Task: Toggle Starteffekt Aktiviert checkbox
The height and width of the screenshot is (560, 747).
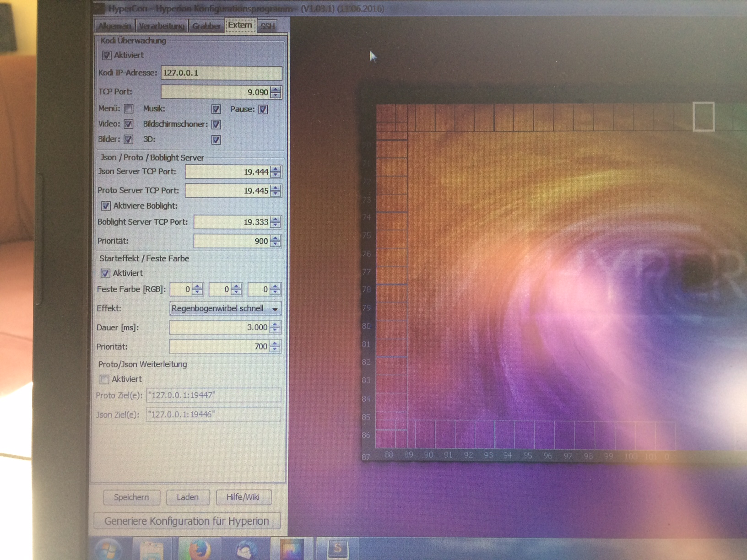Action: pyautogui.click(x=105, y=273)
